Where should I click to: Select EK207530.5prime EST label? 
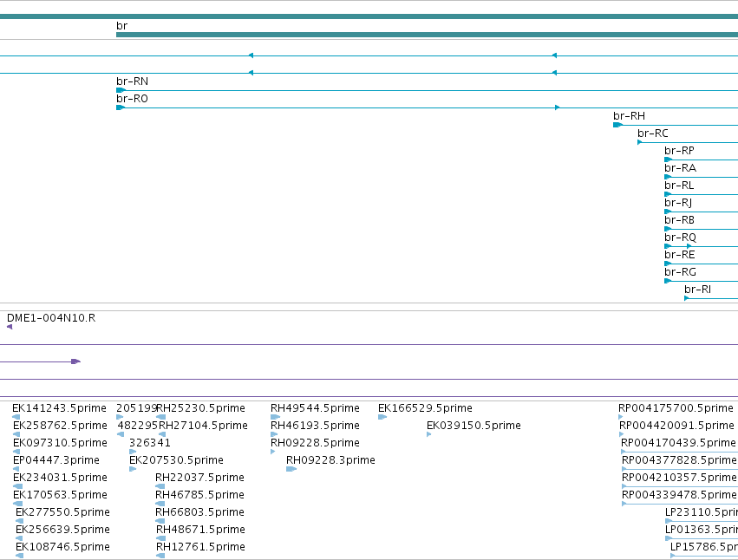pyautogui.click(x=176, y=460)
